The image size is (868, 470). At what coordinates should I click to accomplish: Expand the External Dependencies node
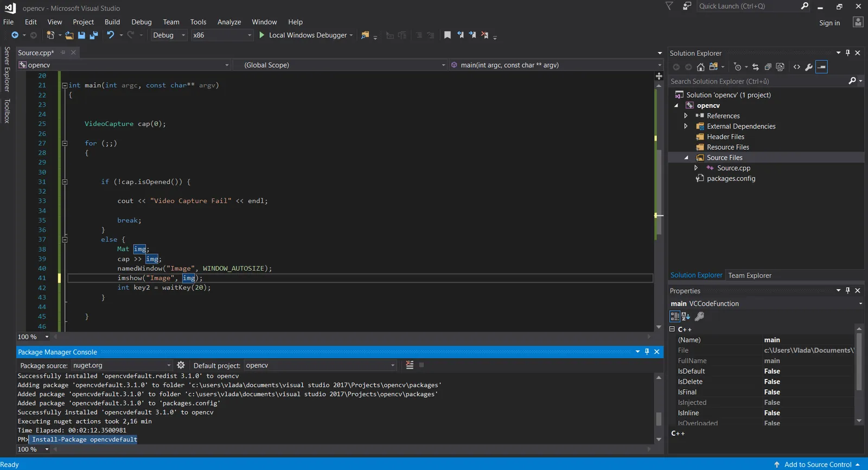click(x=686, y=126)
